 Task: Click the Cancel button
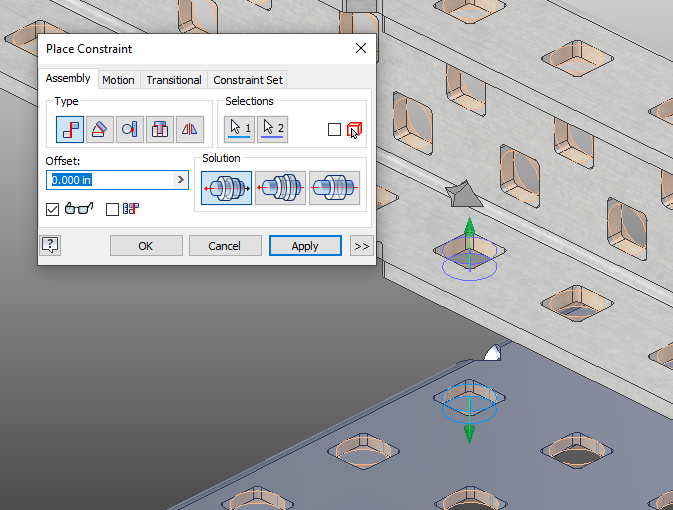224,246
